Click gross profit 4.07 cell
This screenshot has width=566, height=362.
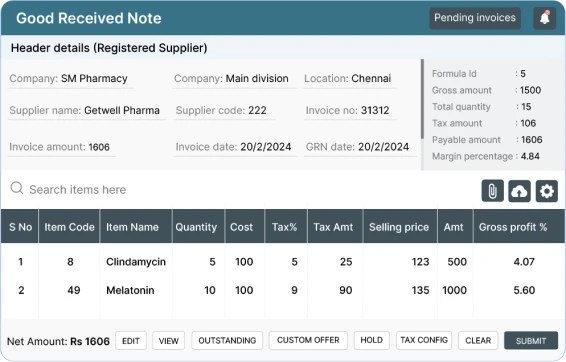[524, 262]
